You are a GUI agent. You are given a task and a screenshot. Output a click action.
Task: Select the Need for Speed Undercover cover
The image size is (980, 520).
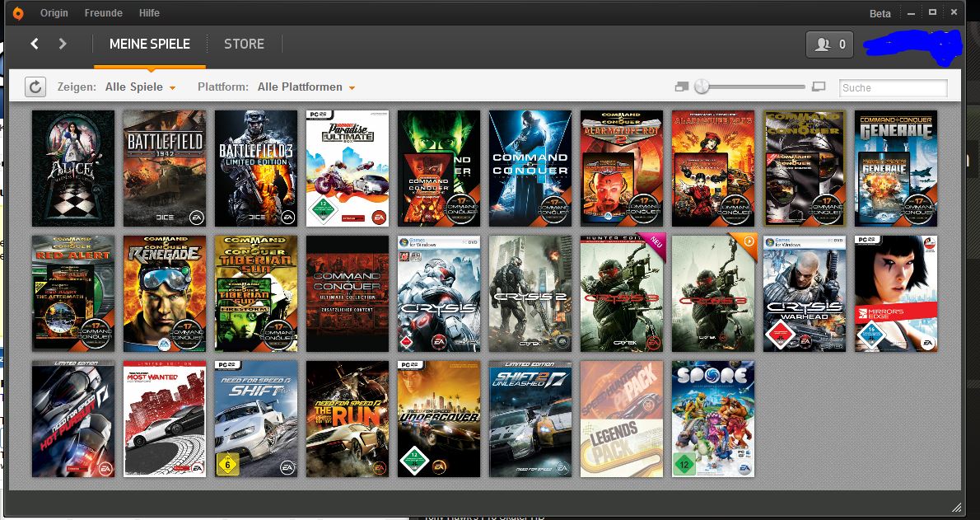click(439, 419)
